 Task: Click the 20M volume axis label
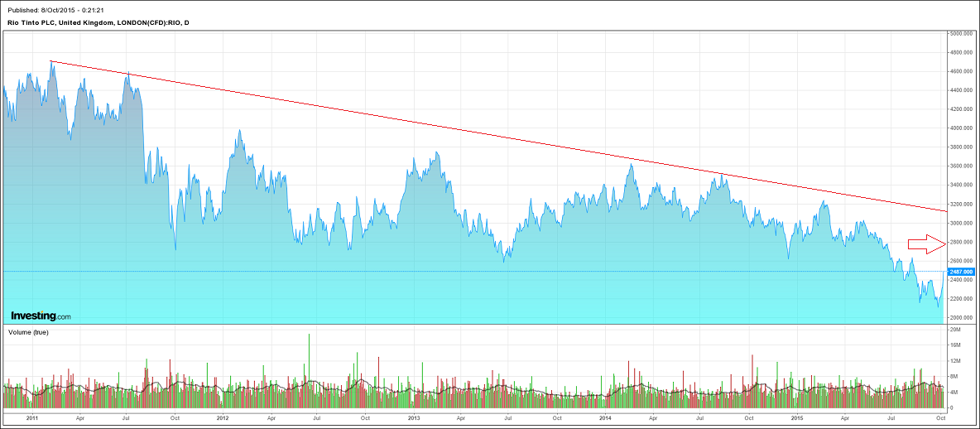[954, 330]
